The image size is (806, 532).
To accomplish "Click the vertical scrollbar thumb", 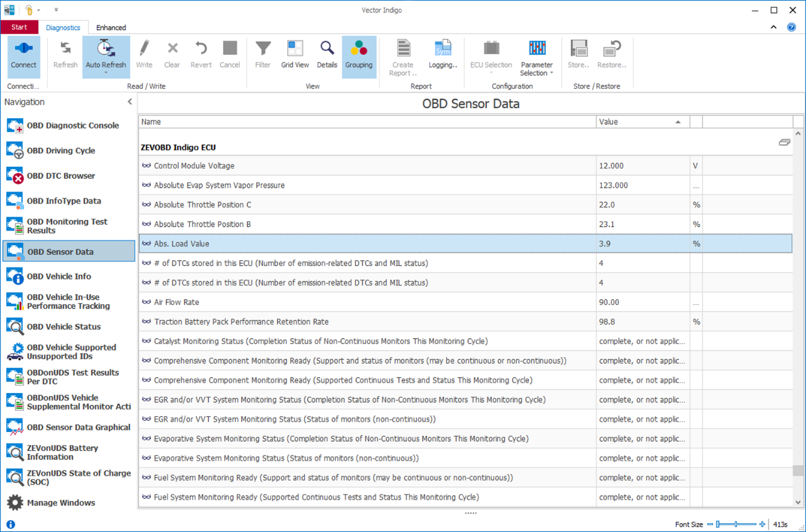I will [798, 471].
